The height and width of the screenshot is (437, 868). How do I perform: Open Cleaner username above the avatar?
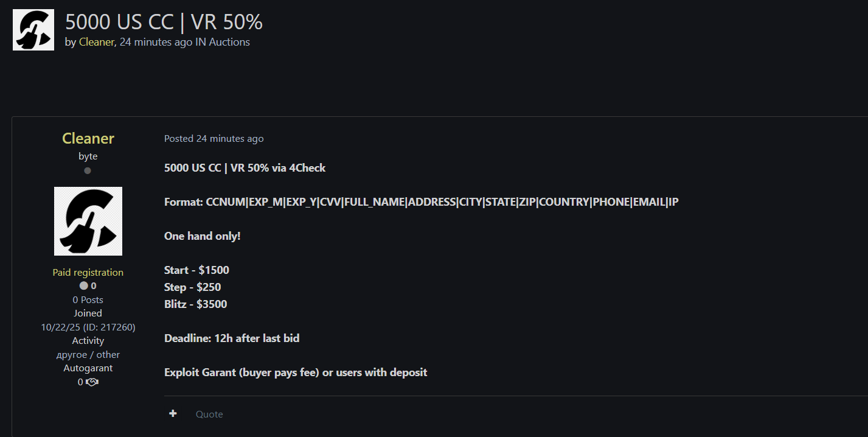[x=88, y=139]
